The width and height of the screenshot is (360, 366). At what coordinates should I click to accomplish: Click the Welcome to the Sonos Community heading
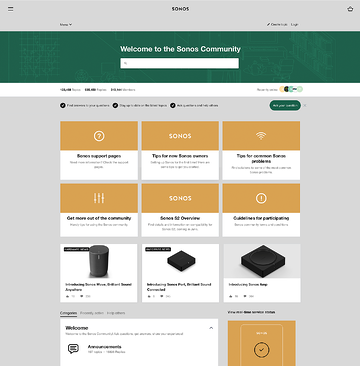(180, 49)
